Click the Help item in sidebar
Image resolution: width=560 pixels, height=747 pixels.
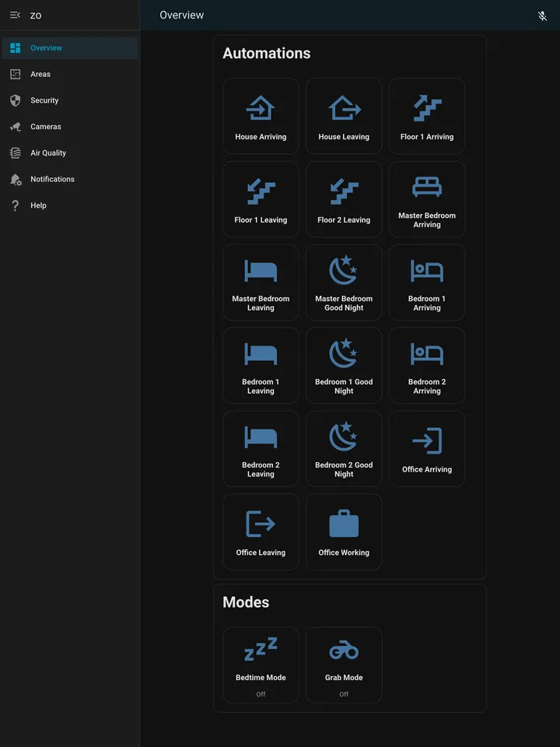(x=70, y=205)
